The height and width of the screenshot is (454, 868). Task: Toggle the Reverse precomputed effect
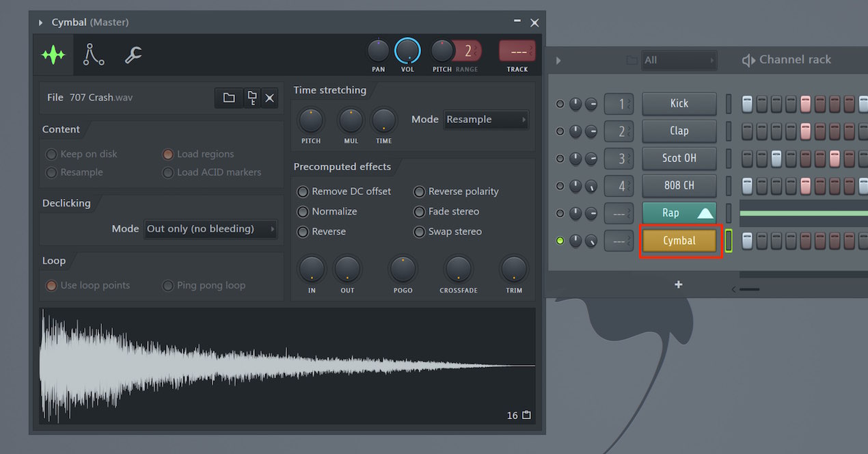coord(303,232)
